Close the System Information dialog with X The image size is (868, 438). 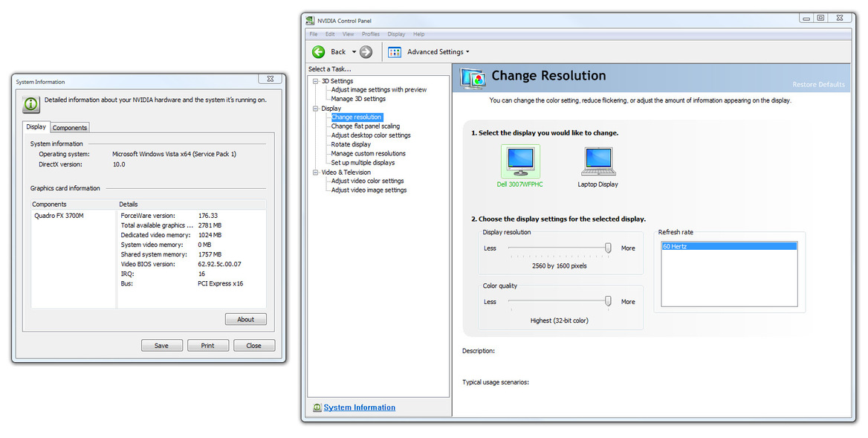pyautogui.click(x=271, y=79)
